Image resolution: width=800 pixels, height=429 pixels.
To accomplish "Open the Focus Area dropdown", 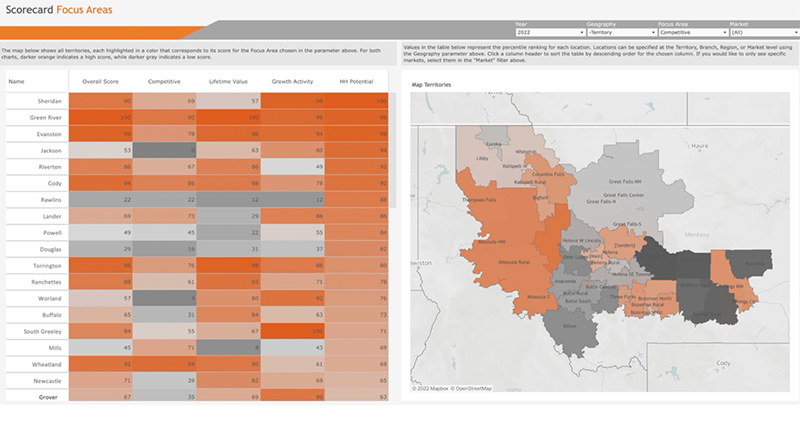I will coord(692,32).
